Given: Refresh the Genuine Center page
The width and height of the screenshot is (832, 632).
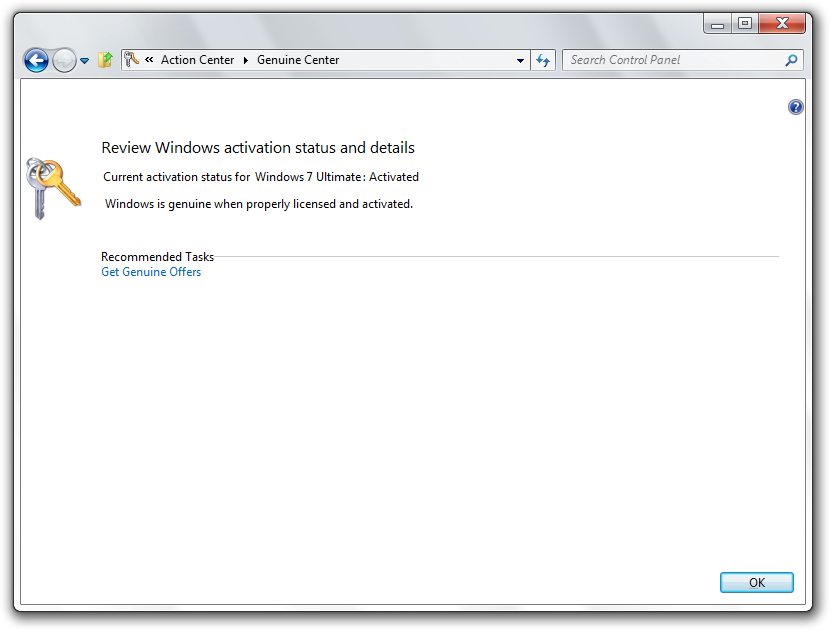Looking at the screenshot, I should click(x=543, y=60).
